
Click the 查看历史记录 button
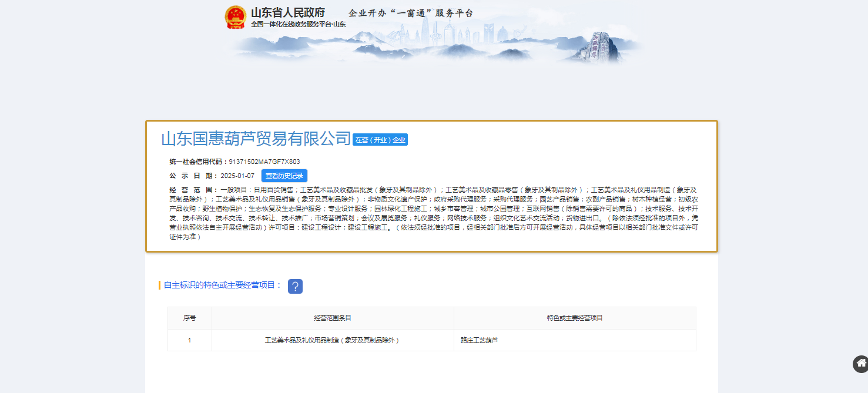(284, 176)
